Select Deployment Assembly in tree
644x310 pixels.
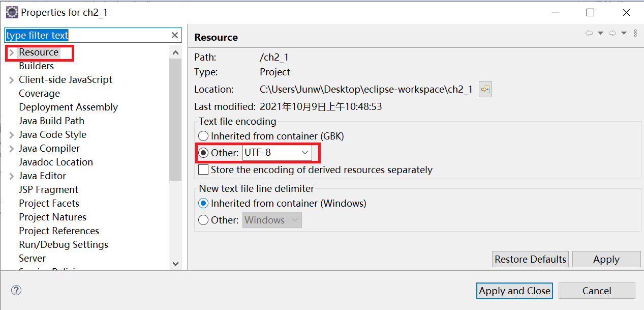(68, 107)
